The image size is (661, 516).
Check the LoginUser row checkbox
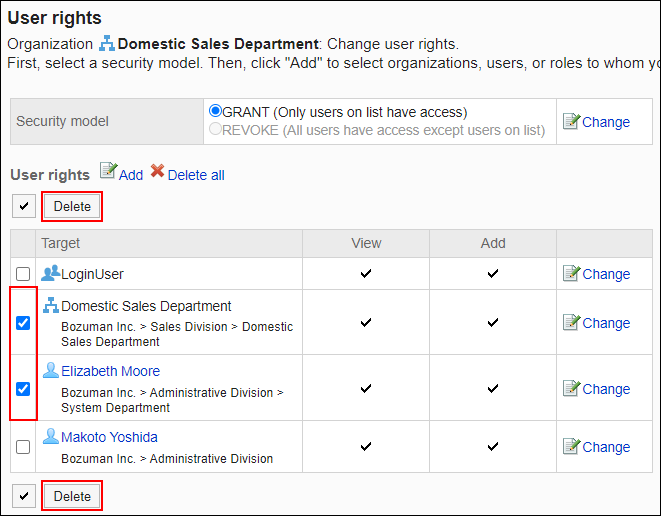23,274
